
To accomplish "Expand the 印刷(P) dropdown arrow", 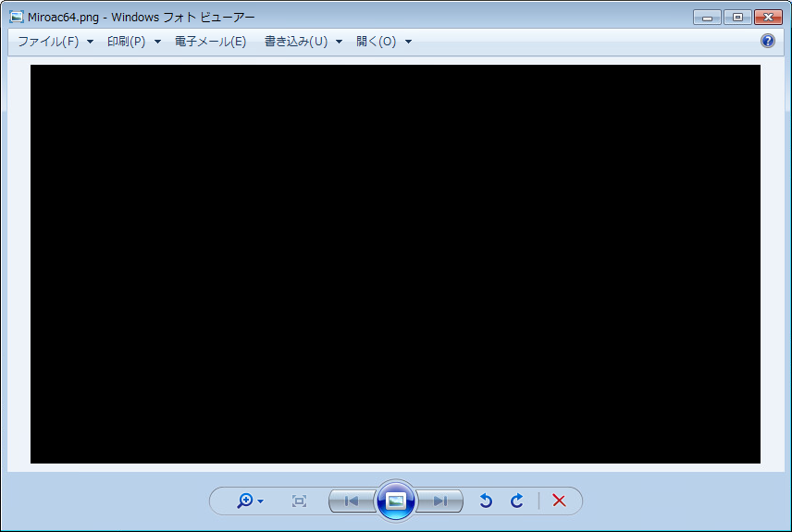I will [x=157, y=42].
